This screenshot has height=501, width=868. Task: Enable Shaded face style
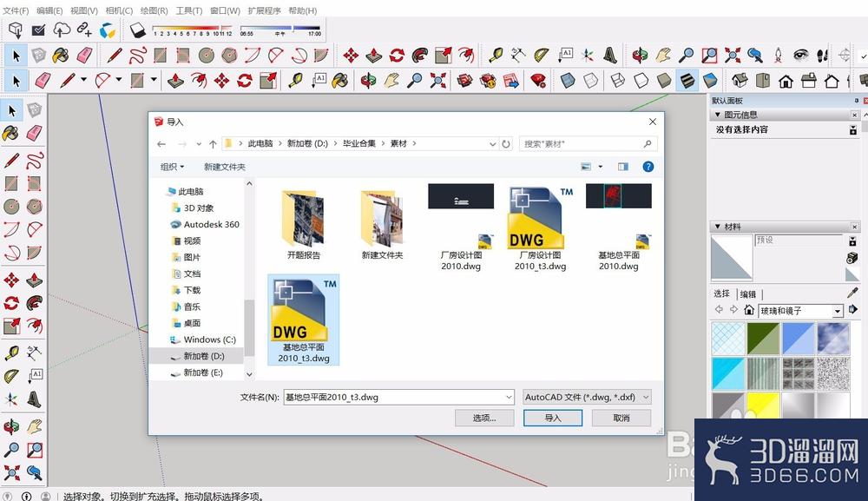[664, 82]
